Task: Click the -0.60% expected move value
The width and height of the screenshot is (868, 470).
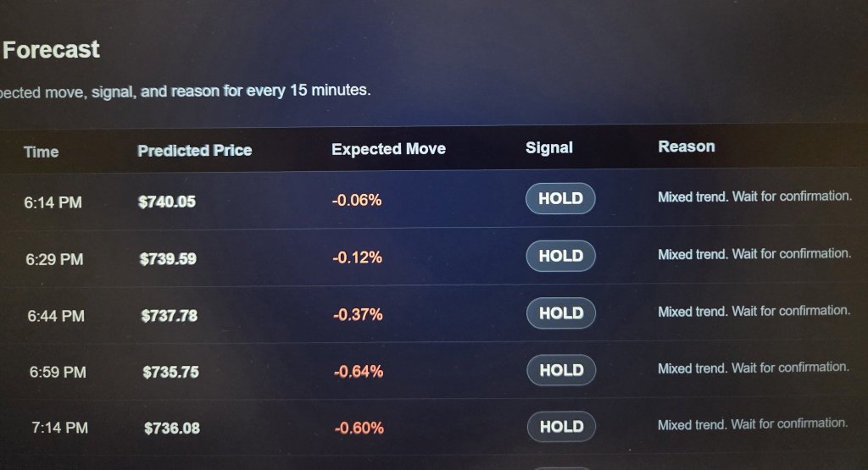Action: pyautogui.click(x=359, y=428)
